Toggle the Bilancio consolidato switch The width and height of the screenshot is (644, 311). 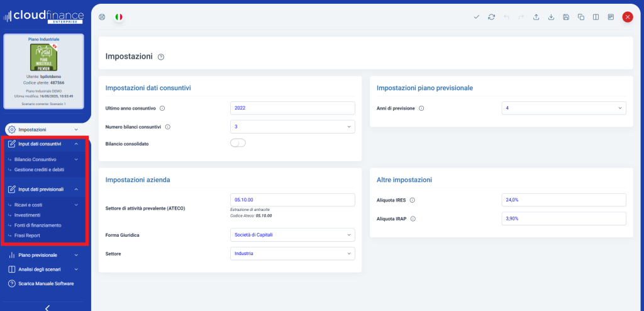pos(238,143)
